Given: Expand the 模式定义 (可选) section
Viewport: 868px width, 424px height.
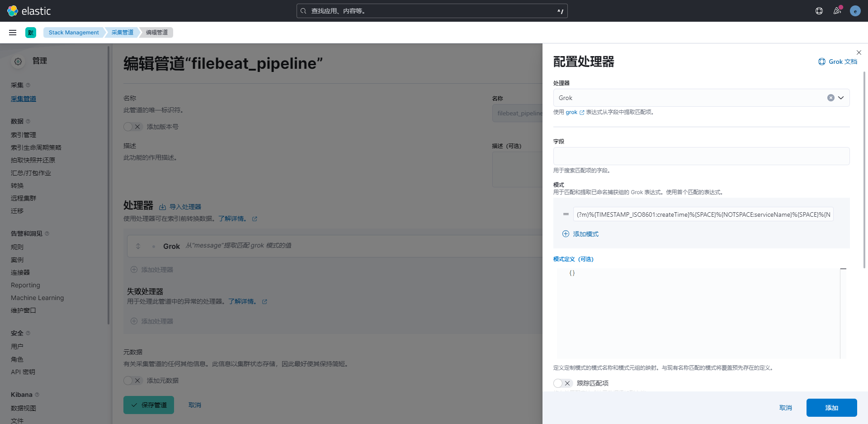Looking at the screenshot, I should (x=573, y=259).
